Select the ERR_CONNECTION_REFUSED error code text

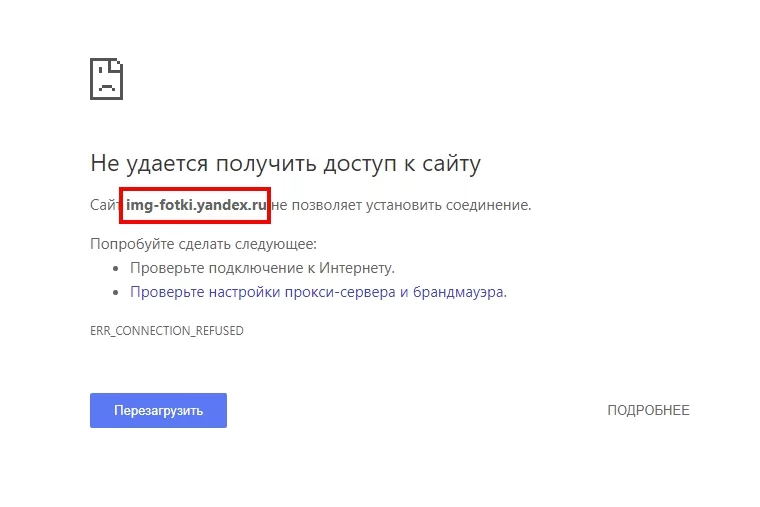(167, 331)
